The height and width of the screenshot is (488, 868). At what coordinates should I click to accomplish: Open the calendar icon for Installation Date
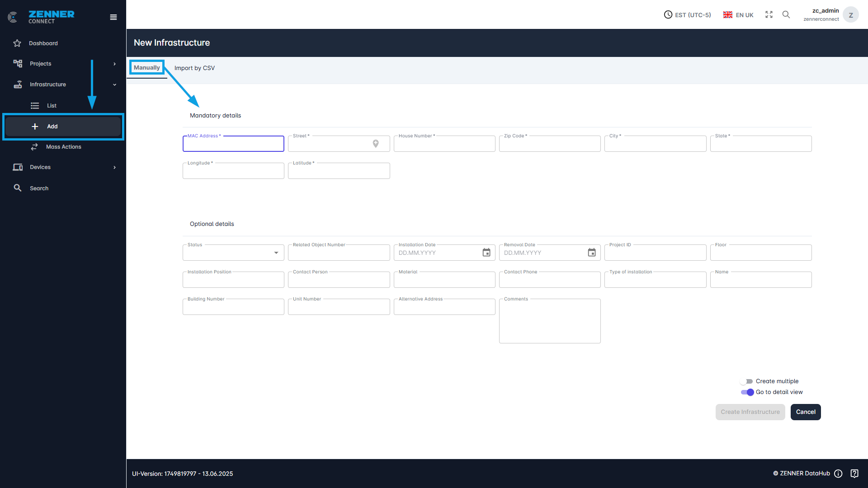click(486, 253)
